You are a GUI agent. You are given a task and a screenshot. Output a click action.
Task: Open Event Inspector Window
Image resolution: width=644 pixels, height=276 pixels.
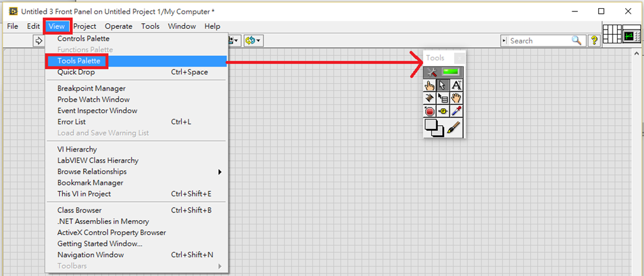[x=136, y=111]
